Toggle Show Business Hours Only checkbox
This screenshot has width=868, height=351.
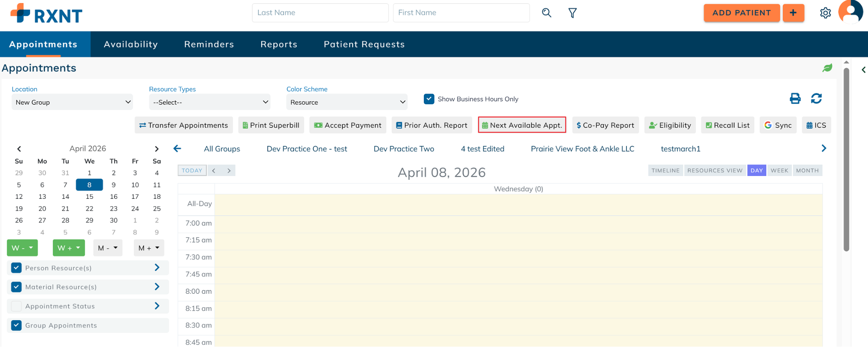tap(429, 99)
